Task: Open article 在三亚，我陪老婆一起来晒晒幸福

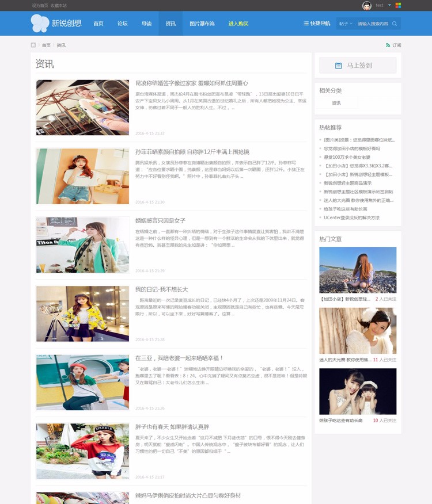Action: coord(179,358)
